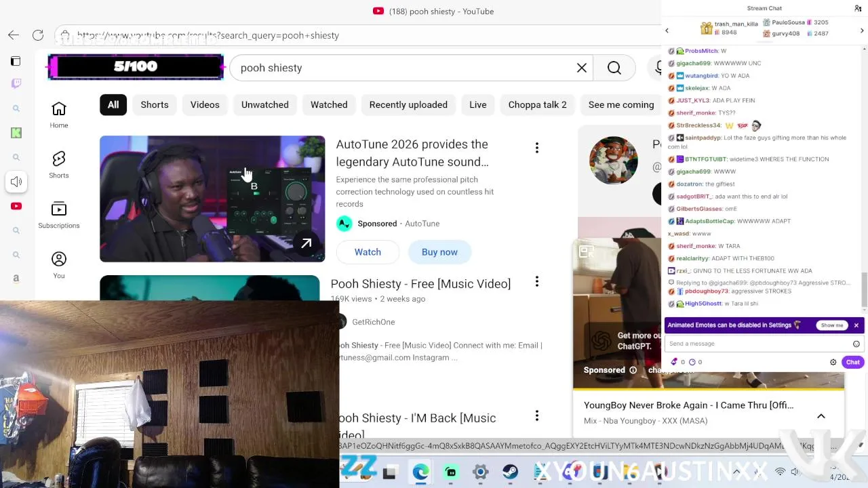Click username BTNTFGTUIBT in chat
The height and width of the screenshot is (488, 868).
705,159
